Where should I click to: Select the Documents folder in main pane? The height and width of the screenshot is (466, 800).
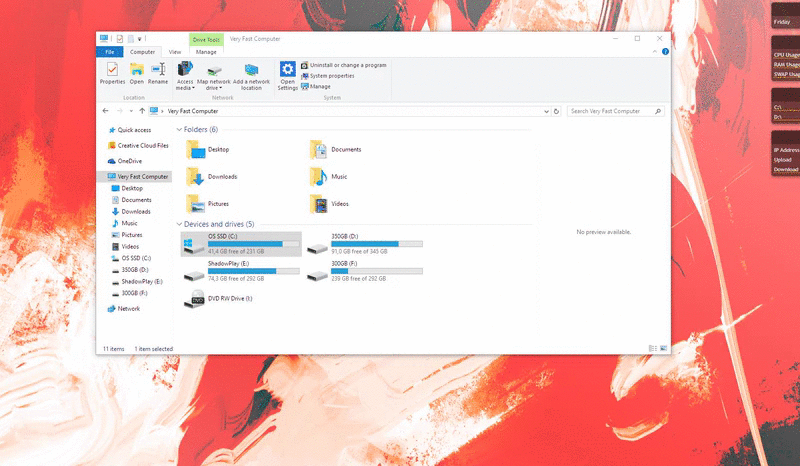pos(336,150)
